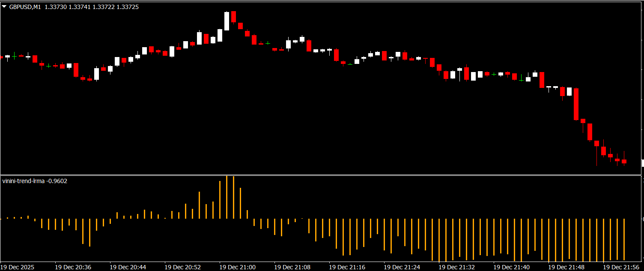This screenshot has width=644, height=271.
Task: Click the current price marker on right edge
Action: [x=642, y=163]
